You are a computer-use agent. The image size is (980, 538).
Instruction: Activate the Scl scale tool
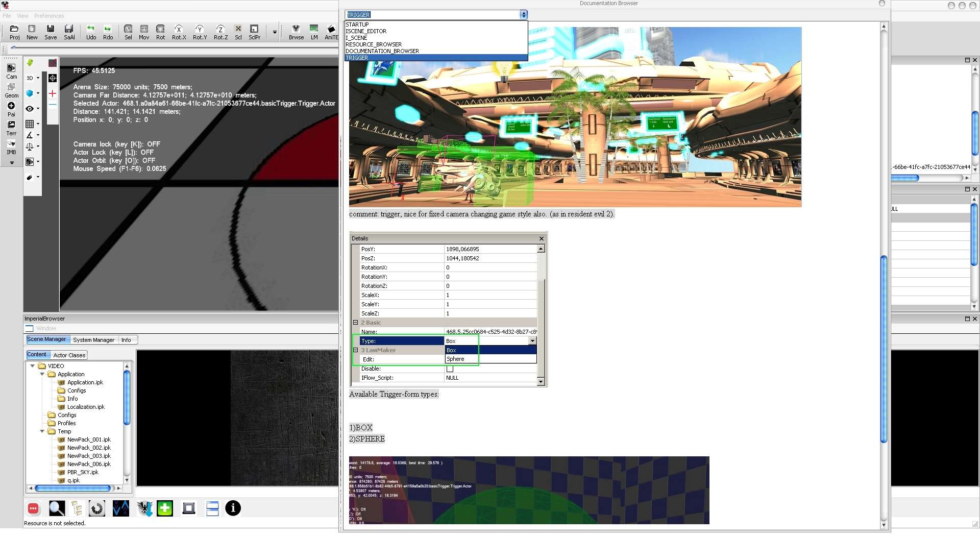click(238, 32)
